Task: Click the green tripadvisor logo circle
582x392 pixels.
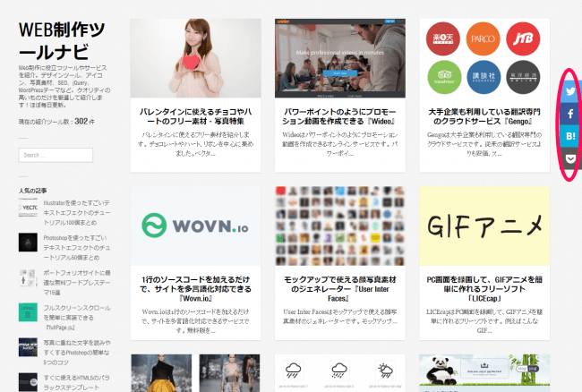Action: [x=445, y=77]
